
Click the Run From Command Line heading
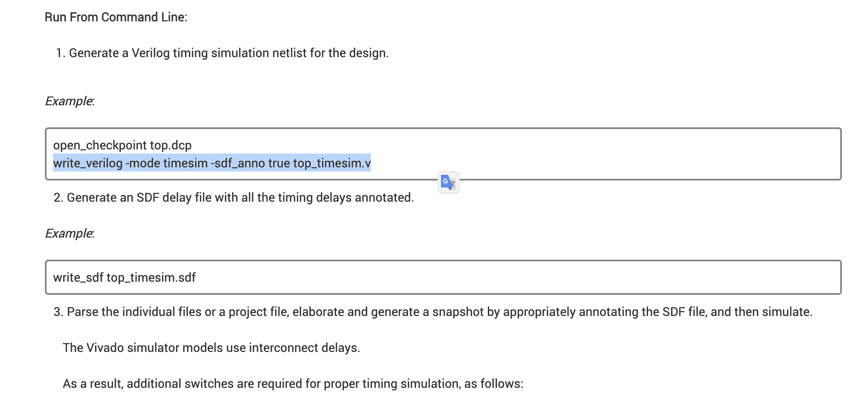point(116,17)
